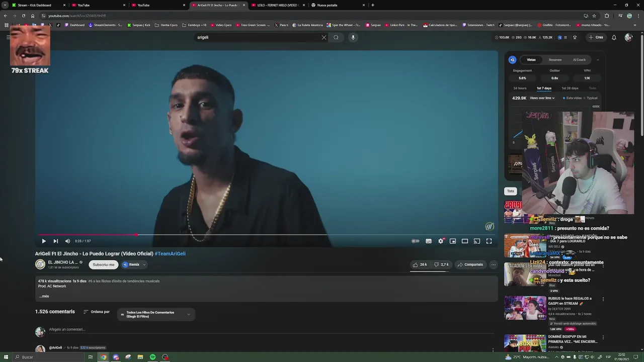Clear search text with X icon
This screenshot has width=644, height=362.
[324, 37]
